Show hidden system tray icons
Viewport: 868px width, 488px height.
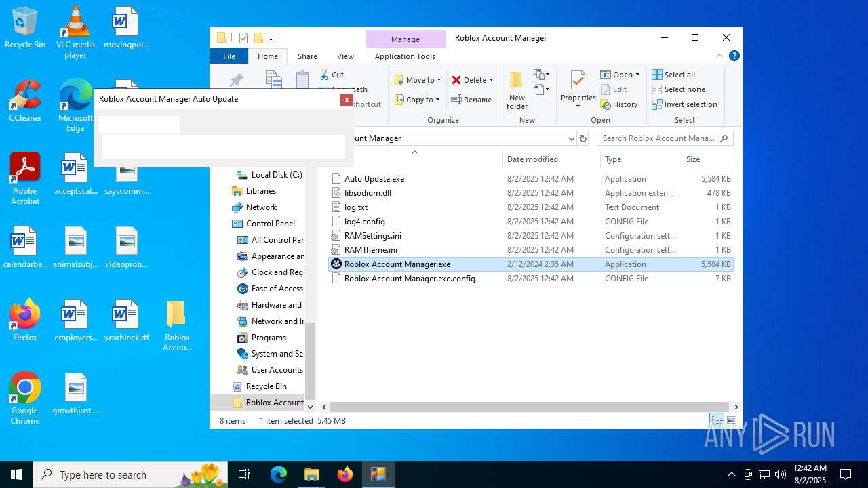pyautogui.click(x=731, y=474)
